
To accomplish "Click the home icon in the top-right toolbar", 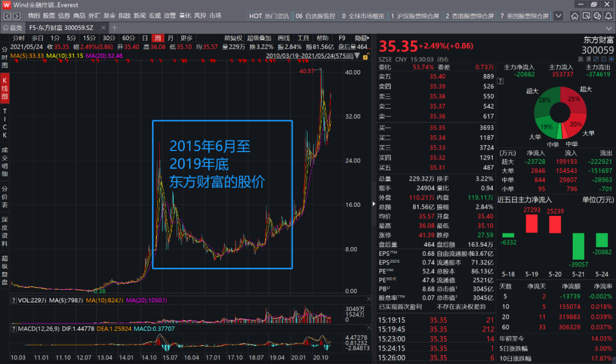I will pyautogui.click(x=575, y=16).
